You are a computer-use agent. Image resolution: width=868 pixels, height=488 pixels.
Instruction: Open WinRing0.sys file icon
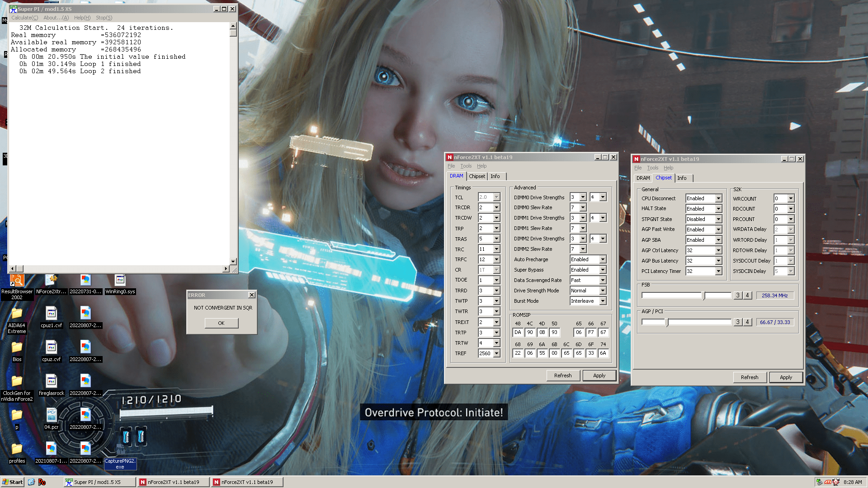(120, 284)
